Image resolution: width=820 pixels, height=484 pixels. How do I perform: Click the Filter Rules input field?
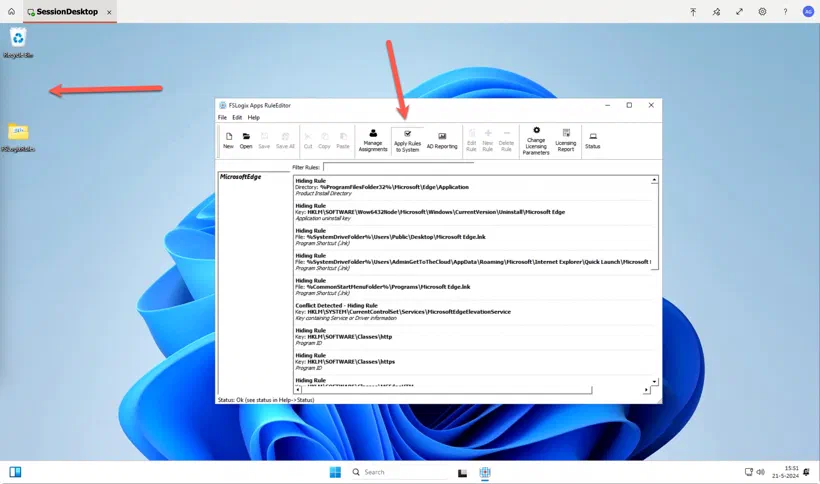click(398, 167)
